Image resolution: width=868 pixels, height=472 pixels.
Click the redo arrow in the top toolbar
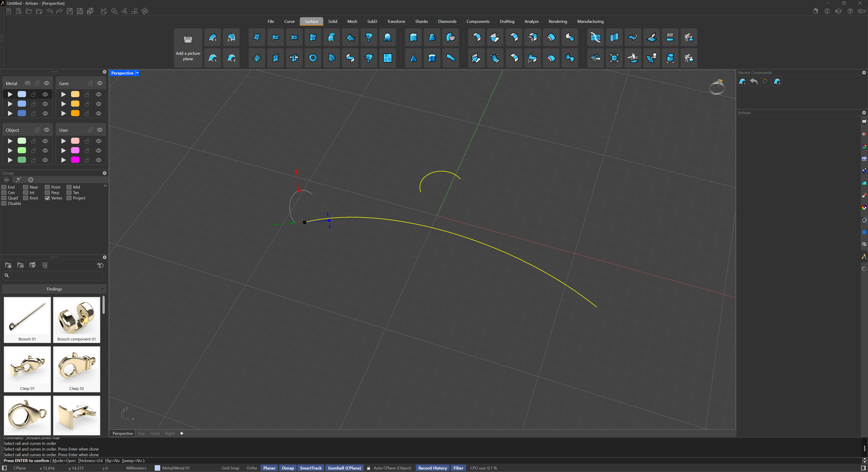59,11
